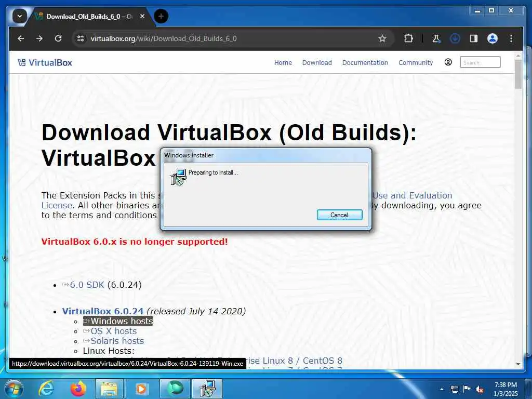The width and height of the screenshot is (532, 399).
Task: Click the VirtualBox logo
Action: pyautogui.click(x=45, y=62)
